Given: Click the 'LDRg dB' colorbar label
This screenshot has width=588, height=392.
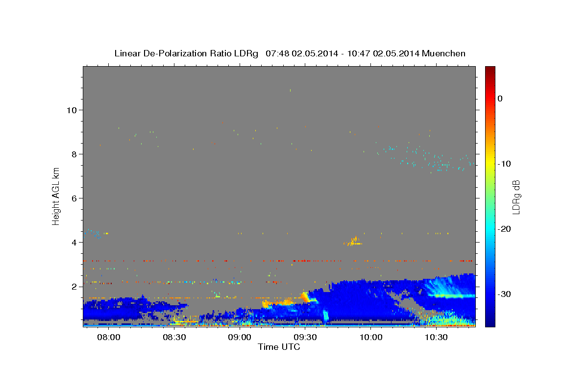Looking at the screenshot, I should (x=516, y=197).
